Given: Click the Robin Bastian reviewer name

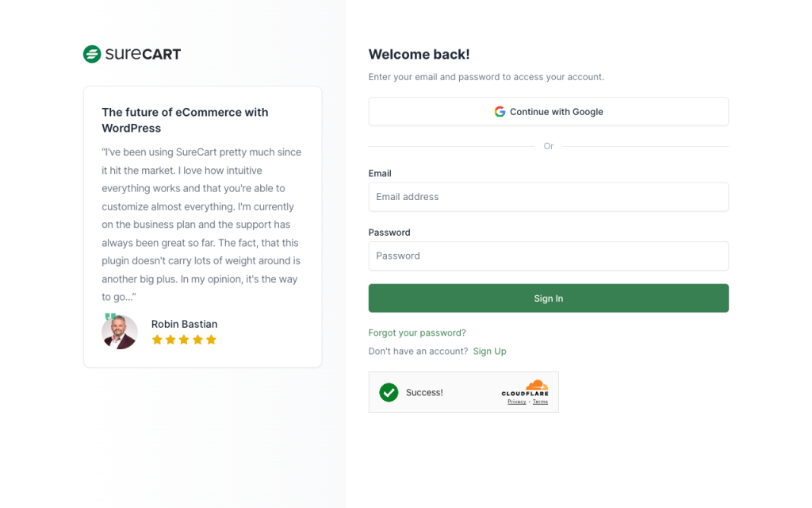Looking at the screenshot, I should tap(184, 324).
